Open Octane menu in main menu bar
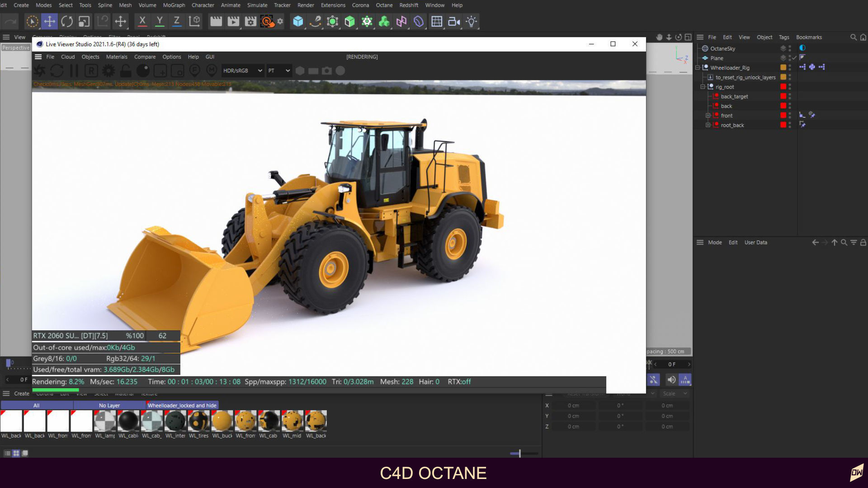Image resolution: width=868 pixels, height=488 pixels. click(x=384, y=5)
